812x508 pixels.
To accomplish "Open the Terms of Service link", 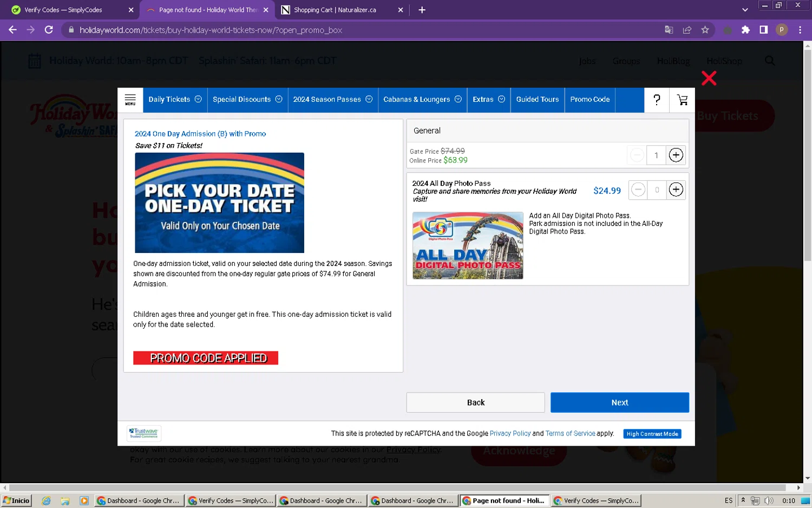I will pos(570,434).
